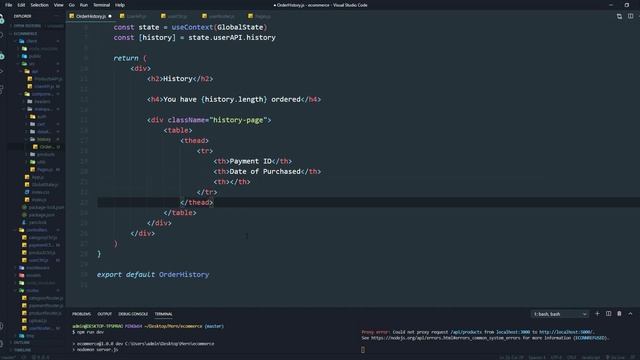Follow the http://localhost:5000/ link in terminal
Image resolution: width=640 pixels, height=360 pixels.
[x=567, y=332]
